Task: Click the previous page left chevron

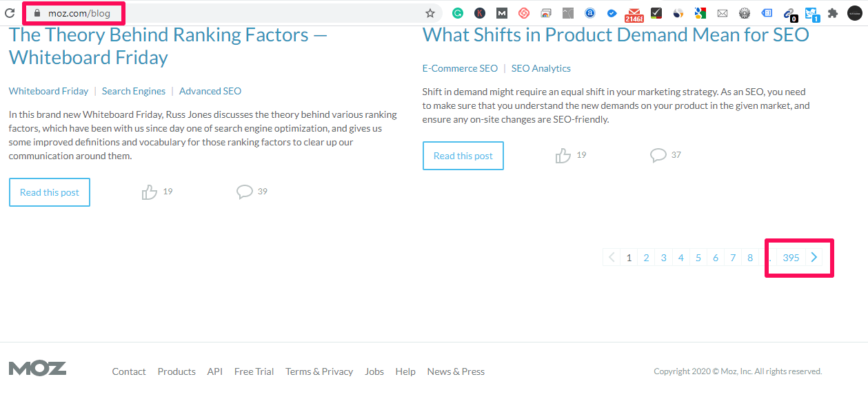Action: pos(611,258)
